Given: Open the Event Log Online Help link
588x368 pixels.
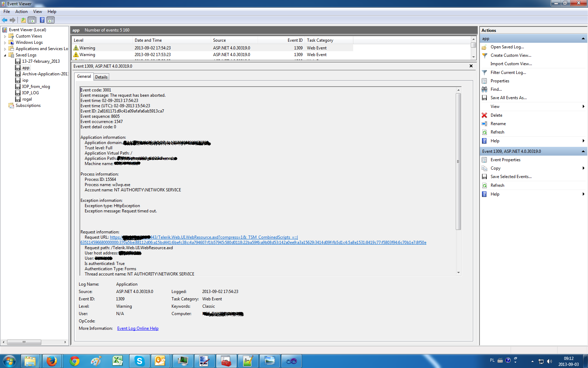Looking at the screenshot, I should click(x=138, y=328).
